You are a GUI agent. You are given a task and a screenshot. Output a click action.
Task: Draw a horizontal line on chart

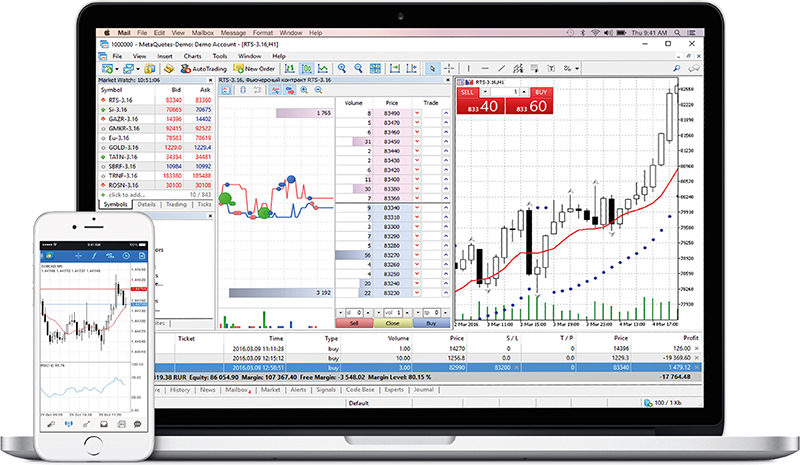[x=485, y=68]
